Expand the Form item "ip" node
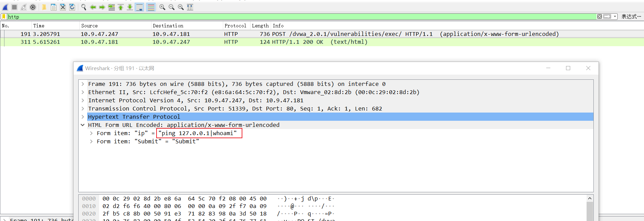644x221 pixels. 91,133
